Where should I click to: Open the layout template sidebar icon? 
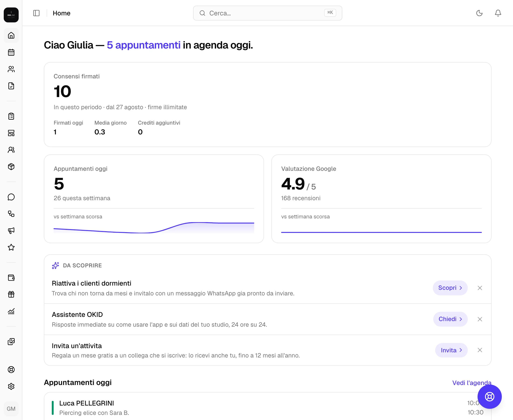coord(11,133)
